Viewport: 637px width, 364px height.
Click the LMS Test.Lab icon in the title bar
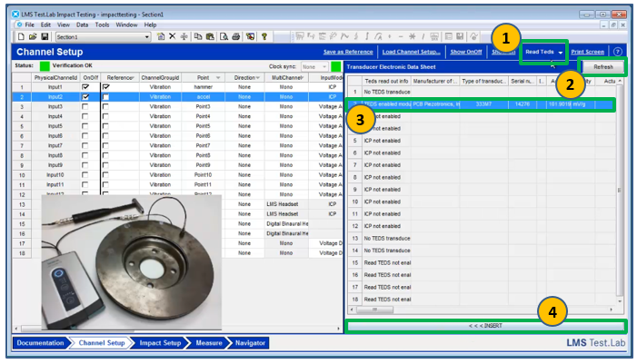17,15
